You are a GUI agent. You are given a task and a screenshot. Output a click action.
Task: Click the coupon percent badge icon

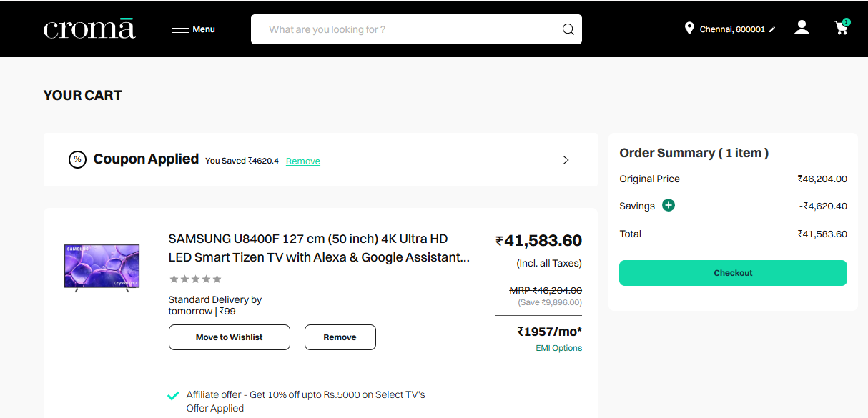77,160
